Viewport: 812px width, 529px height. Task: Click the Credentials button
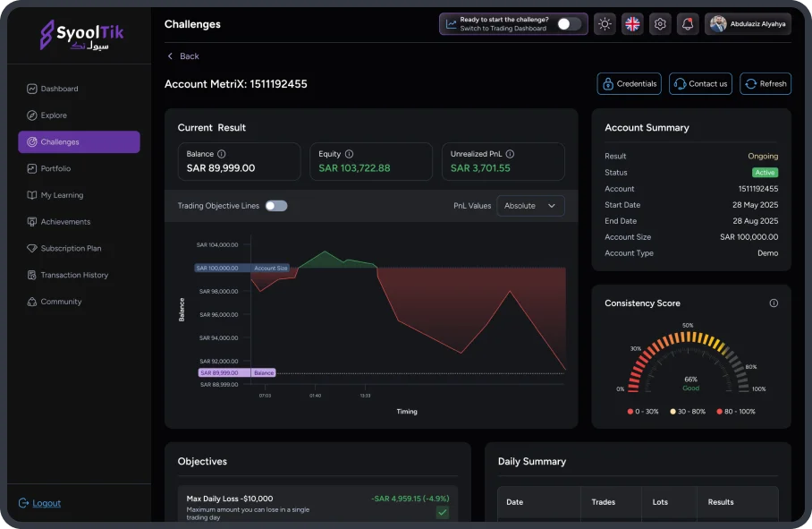click(630, 84)
